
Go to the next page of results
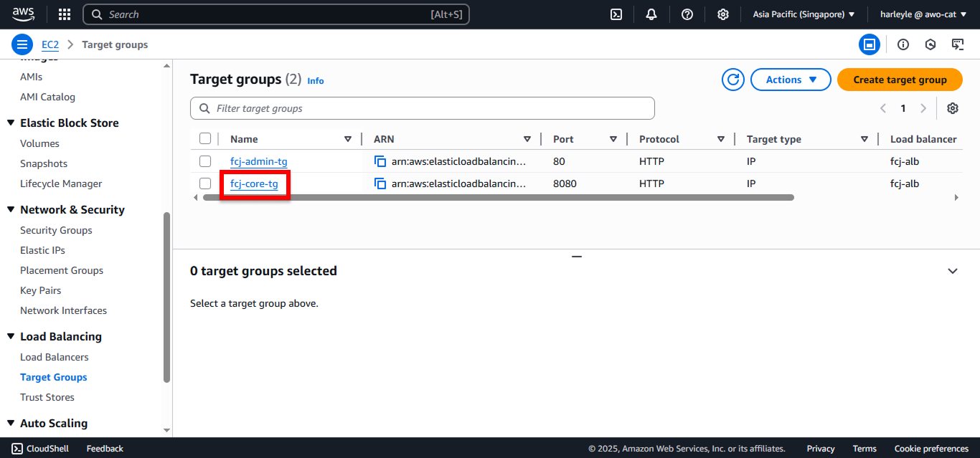(x=923, y=108)
